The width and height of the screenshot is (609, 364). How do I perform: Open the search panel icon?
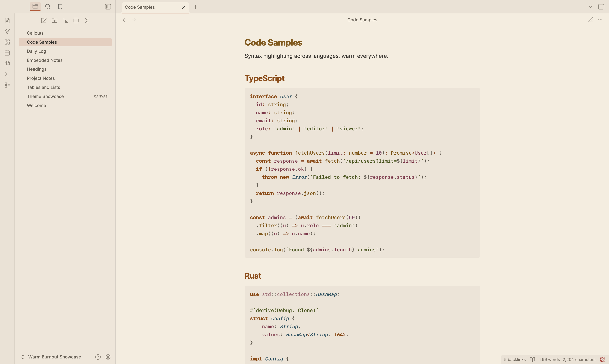(48, 7)
